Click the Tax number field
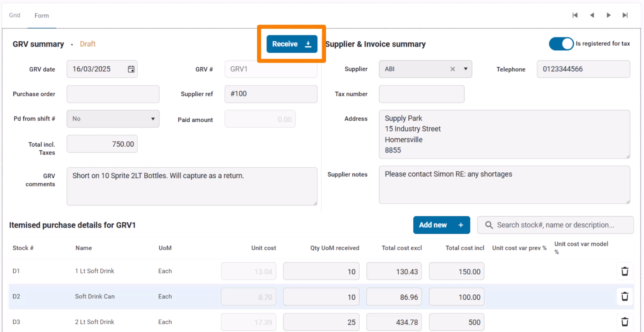This screenshot has height=332, width=644. (x=421, y=94)
